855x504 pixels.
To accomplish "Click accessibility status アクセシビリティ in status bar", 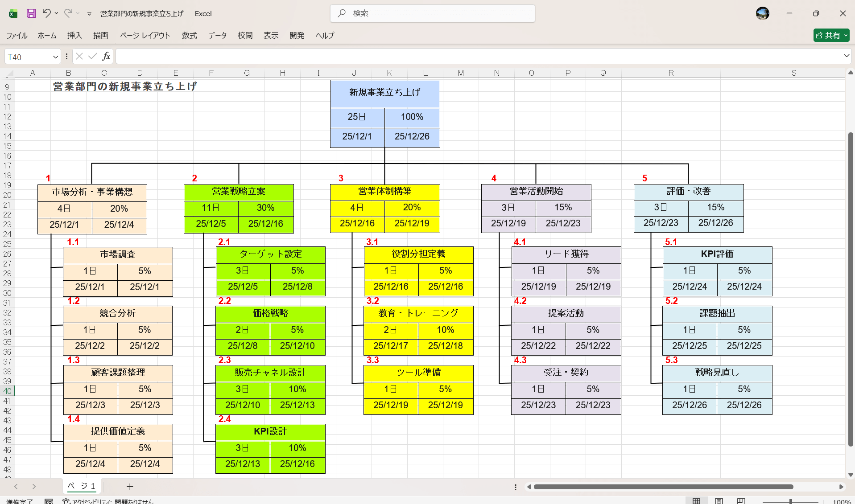I will coord(108,501).
